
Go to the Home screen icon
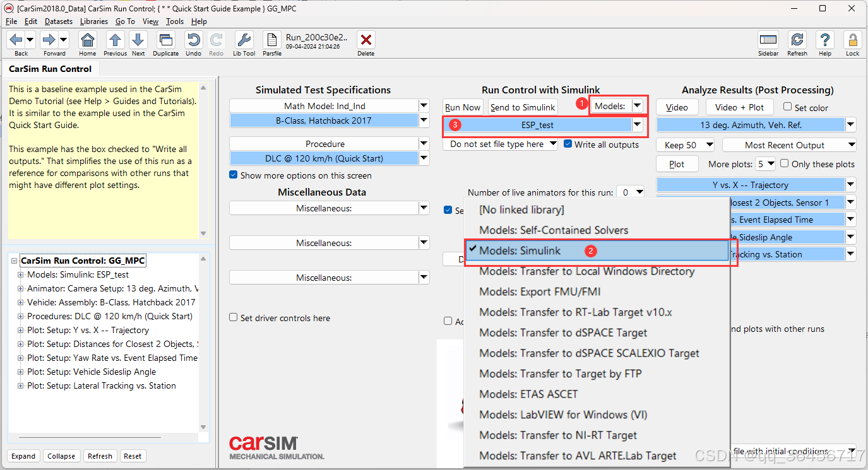click(x=88, y=40)
